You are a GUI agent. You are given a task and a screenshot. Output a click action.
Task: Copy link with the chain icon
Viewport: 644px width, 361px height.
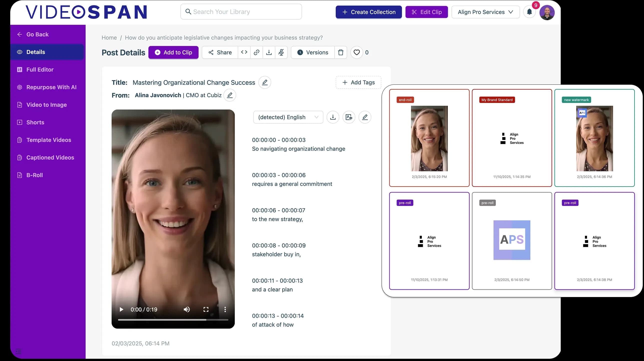click(x=256, y=52)
